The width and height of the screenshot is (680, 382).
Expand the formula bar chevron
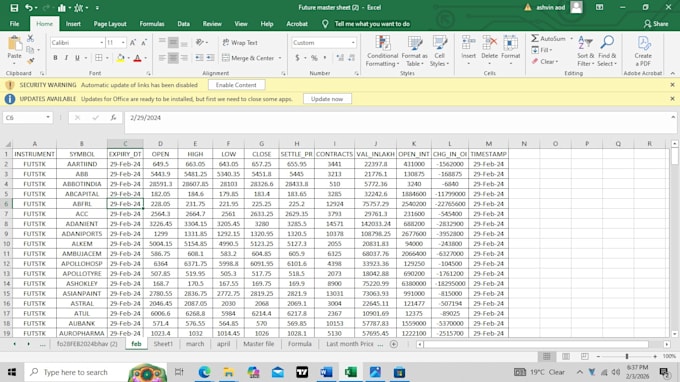(673, 117)
